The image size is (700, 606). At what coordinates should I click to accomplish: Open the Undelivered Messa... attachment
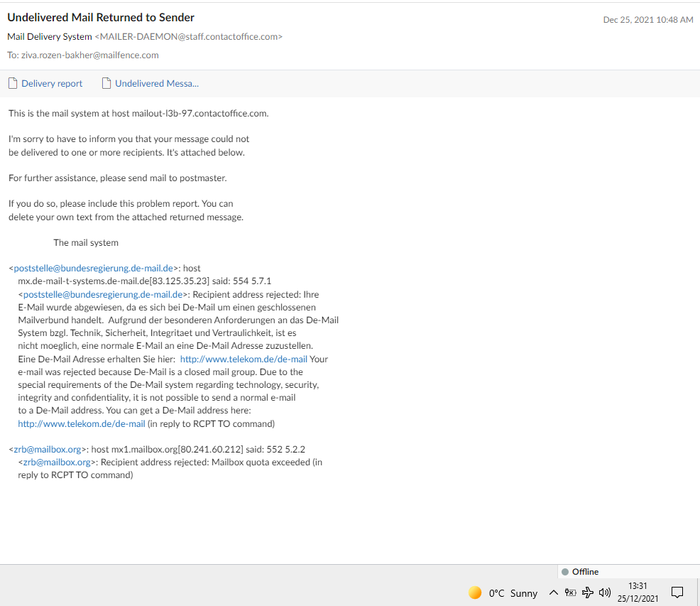coord(157,84)
